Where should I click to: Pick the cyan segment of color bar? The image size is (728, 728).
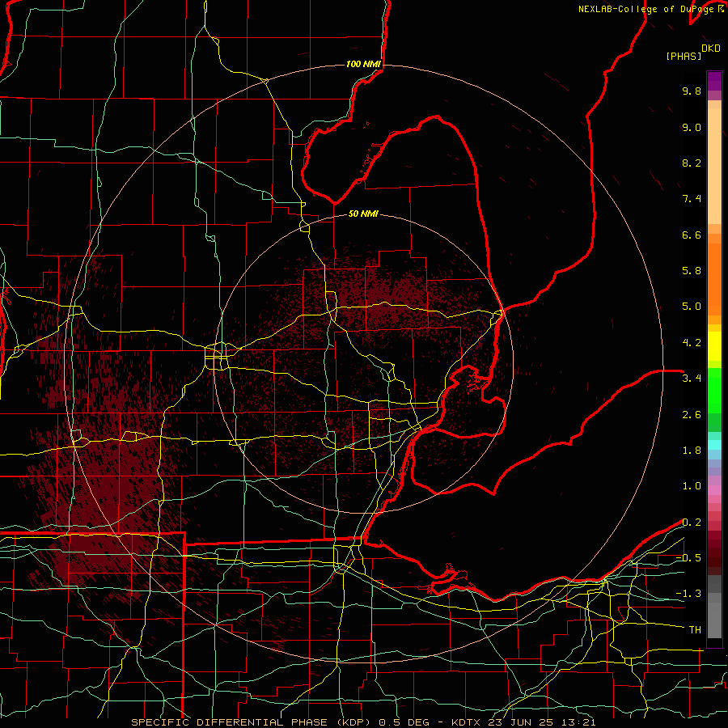tap(714, 445)
